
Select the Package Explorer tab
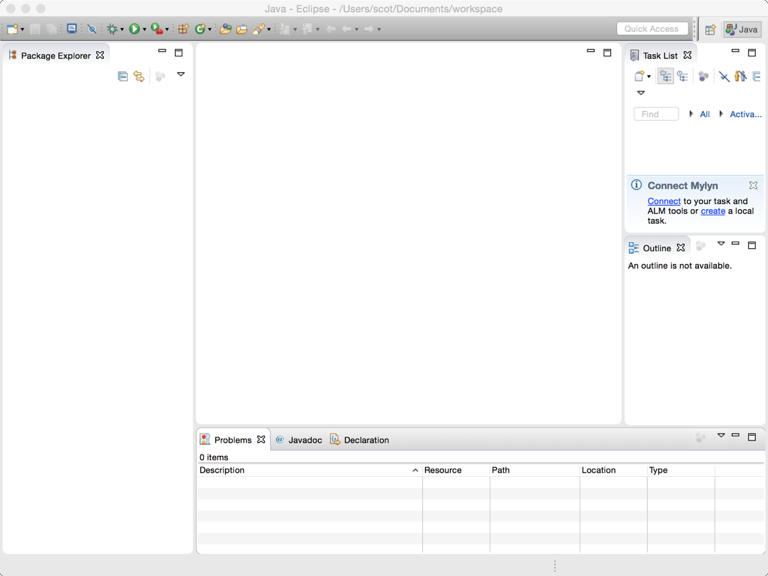point(56,55)
